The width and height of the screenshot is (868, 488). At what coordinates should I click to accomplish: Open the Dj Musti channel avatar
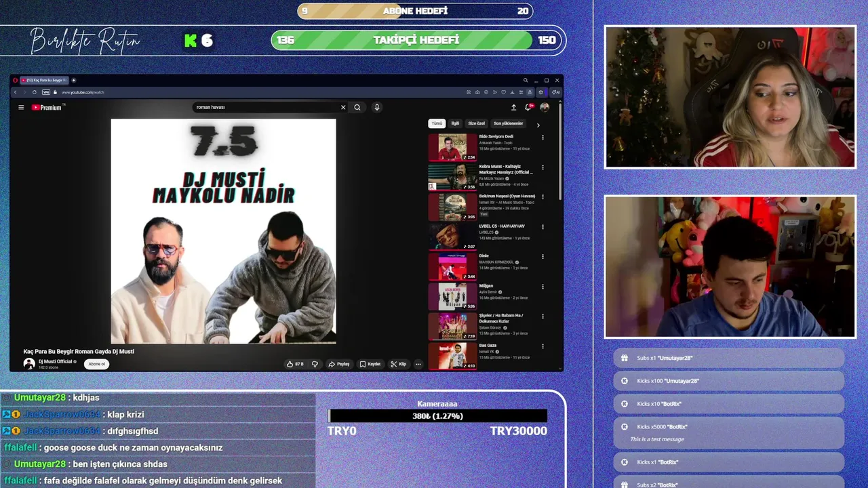click(x=29, y=364)
